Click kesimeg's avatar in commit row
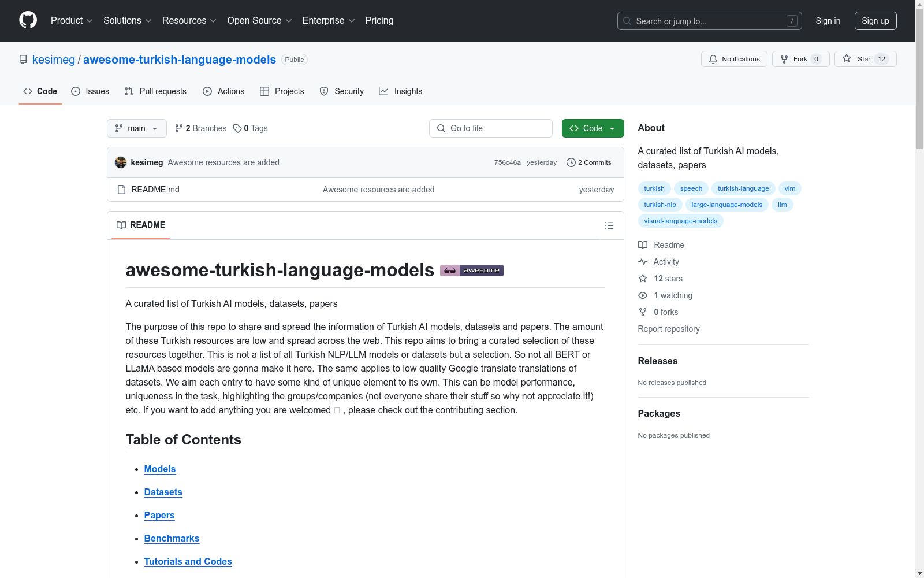924x578 pixels. pos(121,162)
